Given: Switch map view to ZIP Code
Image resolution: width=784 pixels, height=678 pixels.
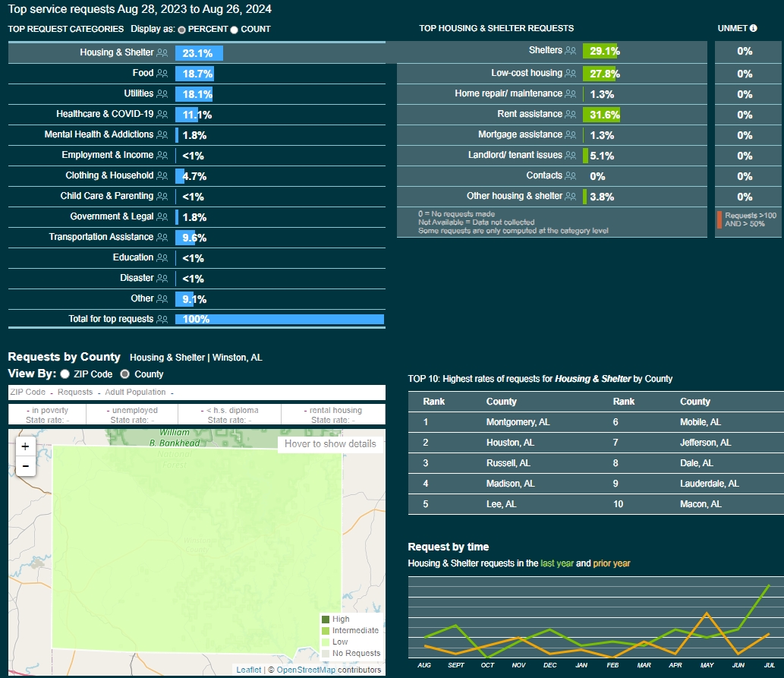Looking at the screenshot, I should (x=65, y=374).
